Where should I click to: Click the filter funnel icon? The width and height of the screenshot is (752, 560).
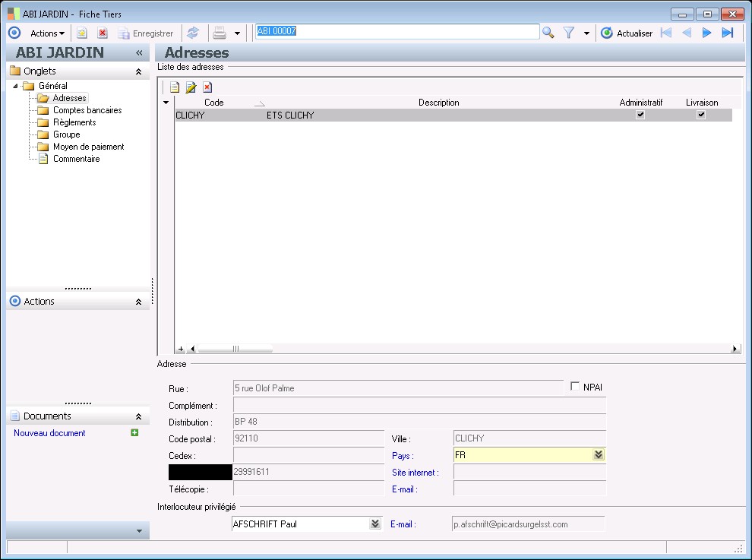point(568,33)
